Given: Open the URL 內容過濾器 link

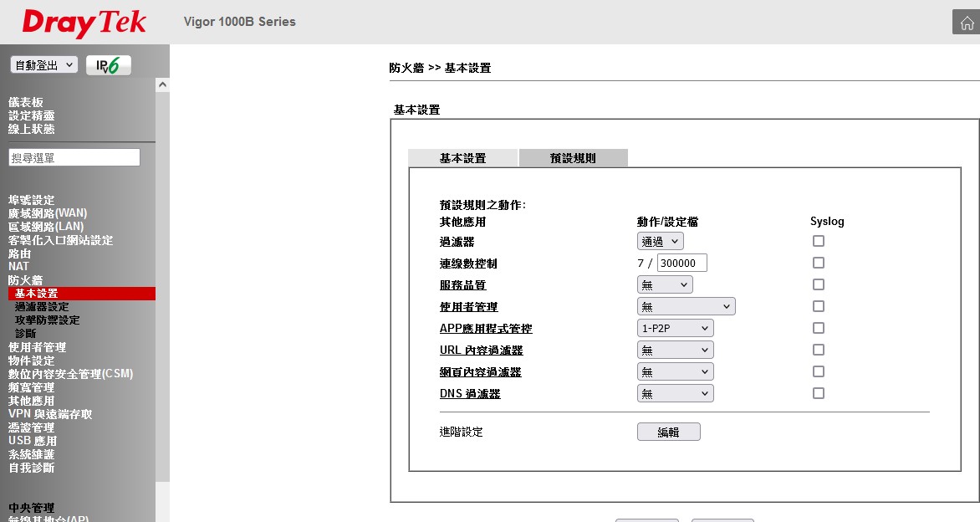Looking at the screenshot, I should pyautogui.click(x=481, y=351).
